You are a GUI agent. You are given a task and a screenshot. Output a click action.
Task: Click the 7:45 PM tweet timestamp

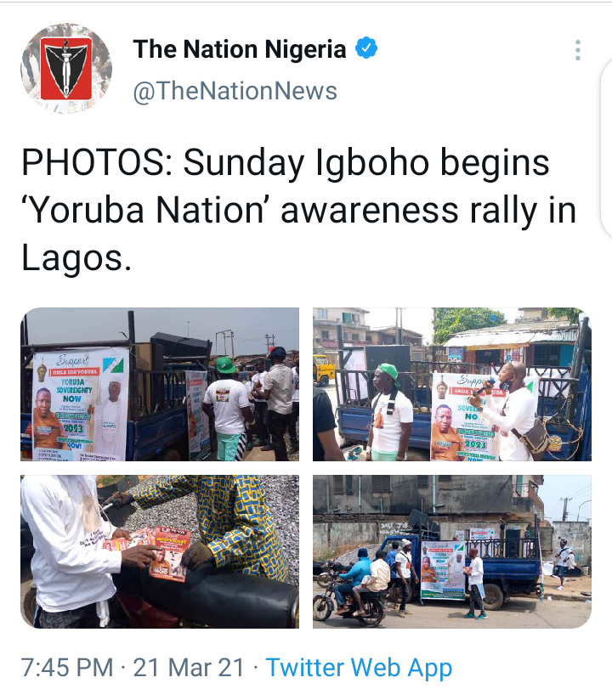click(67, 668)
